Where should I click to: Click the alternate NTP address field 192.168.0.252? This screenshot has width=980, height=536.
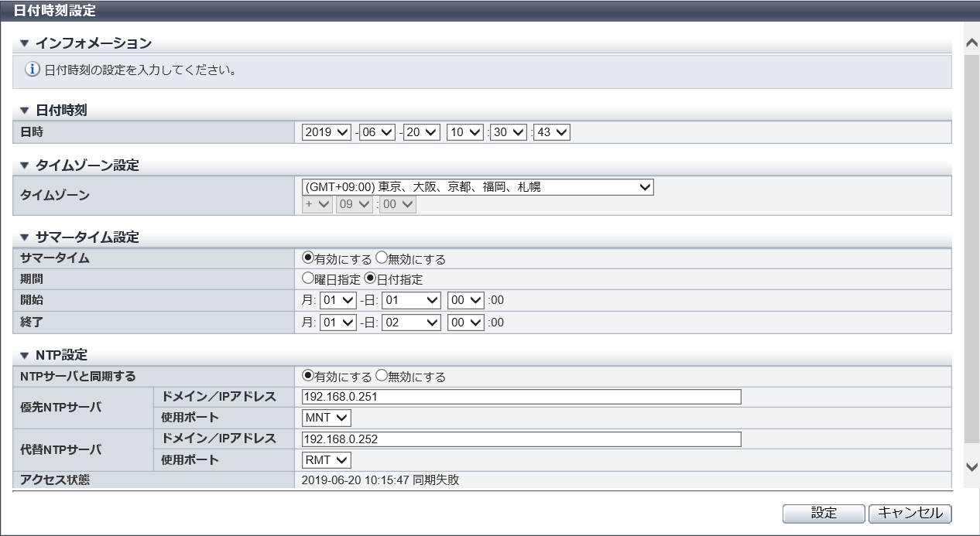pos(521,439)
